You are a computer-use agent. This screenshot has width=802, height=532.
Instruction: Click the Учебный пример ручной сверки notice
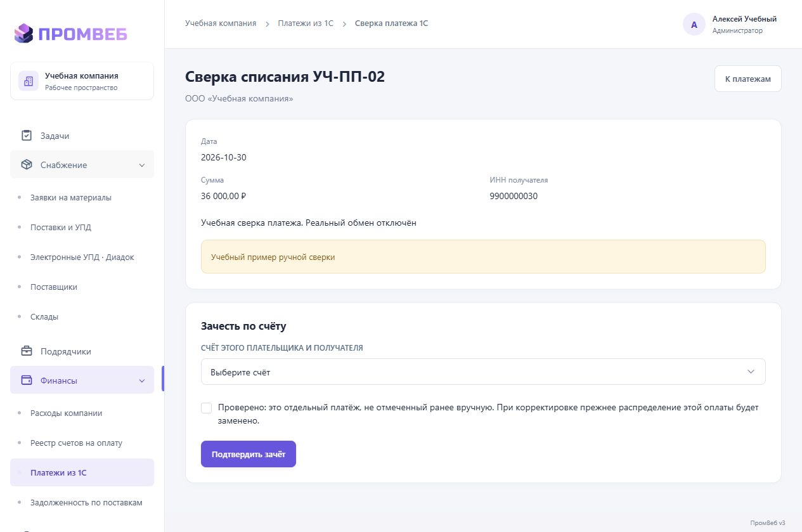pos(483,257)
